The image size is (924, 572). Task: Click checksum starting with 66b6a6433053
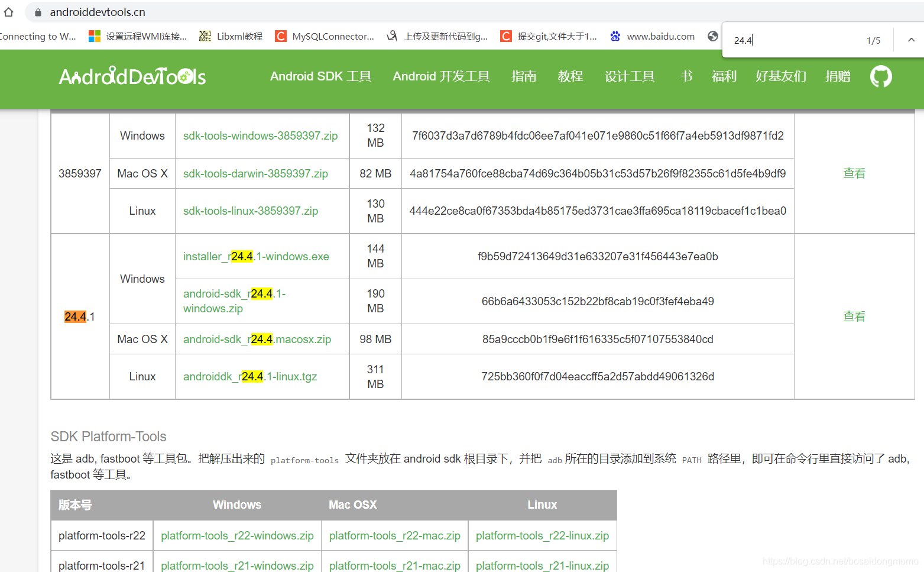pos(598,301)
